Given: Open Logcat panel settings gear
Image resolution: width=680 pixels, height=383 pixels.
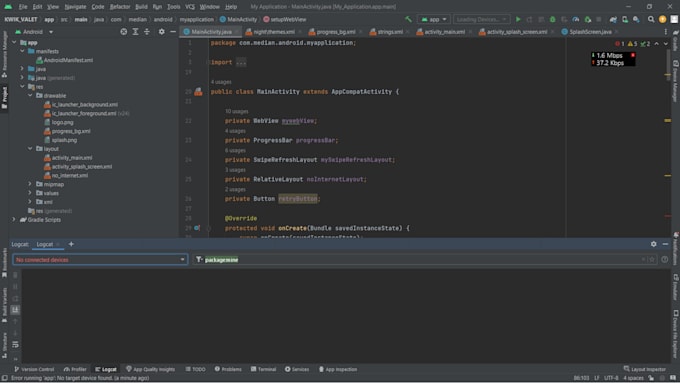Looking at the screenshot, I should (x=654, y=244).
